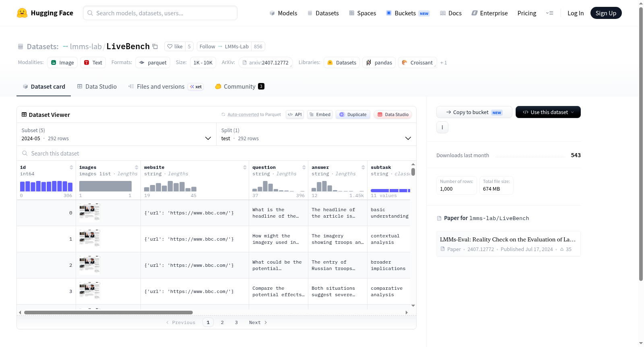The height and width of the screenshot is (347, 644).
Task: Click the search magnifier in dataset search
Action: click(x=25, y=153)
